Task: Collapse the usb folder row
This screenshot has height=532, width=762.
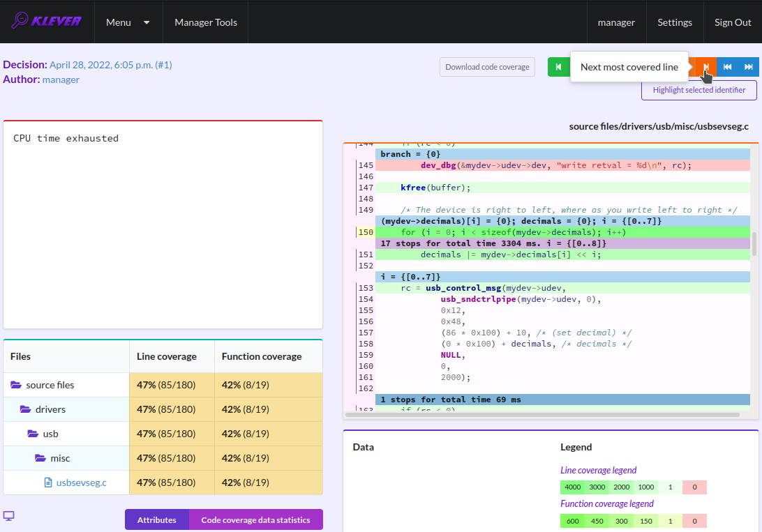Action: [x=66, y=434]
